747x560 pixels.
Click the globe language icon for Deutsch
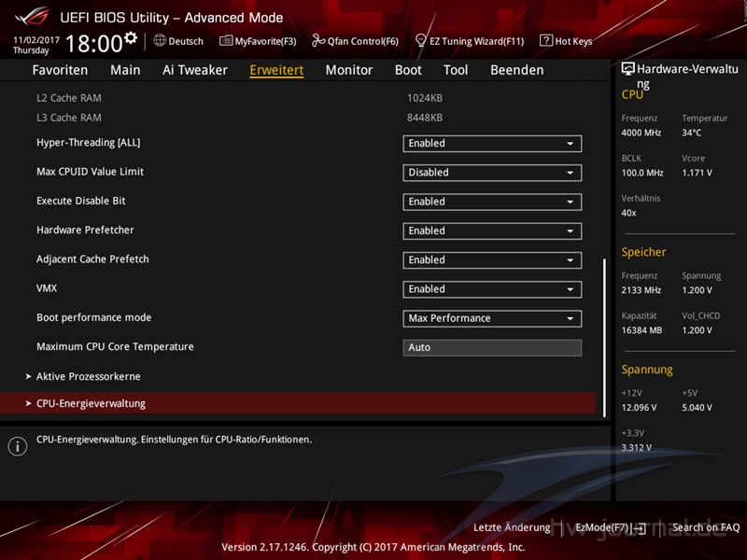click(x=160, y=41)
